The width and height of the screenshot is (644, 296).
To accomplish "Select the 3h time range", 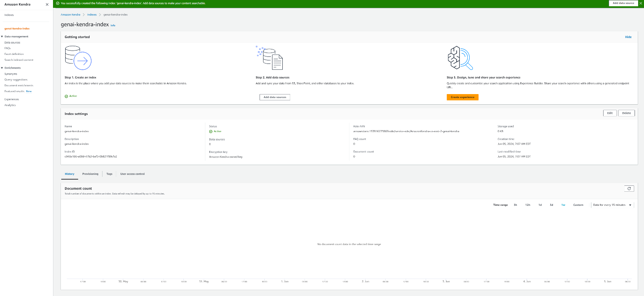I will tap(515, 205).
